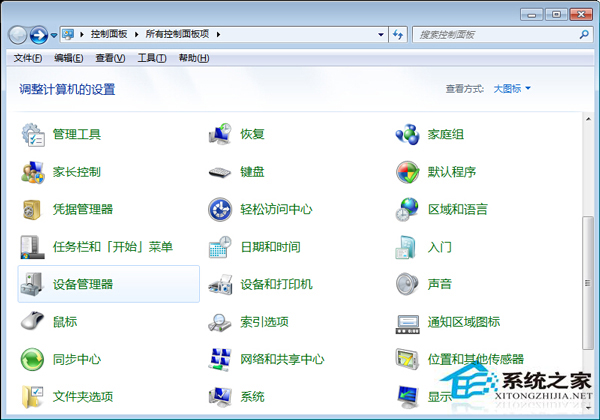Expand arrow after 控制面板 breadcrumb

pyautogui.click(x=136, y=34)
